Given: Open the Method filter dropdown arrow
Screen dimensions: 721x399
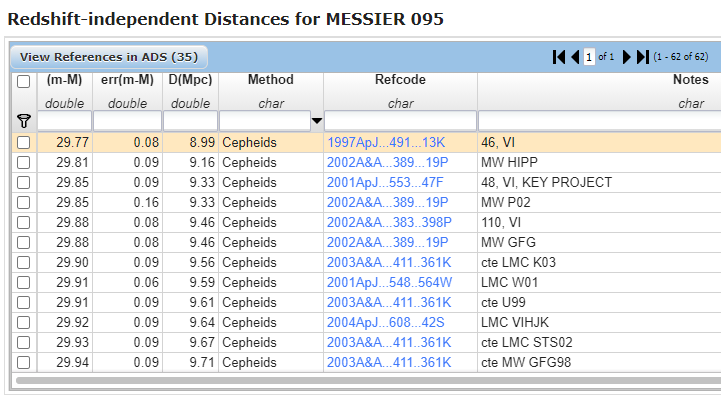Looking at the screenshot, I should [317, 121].
